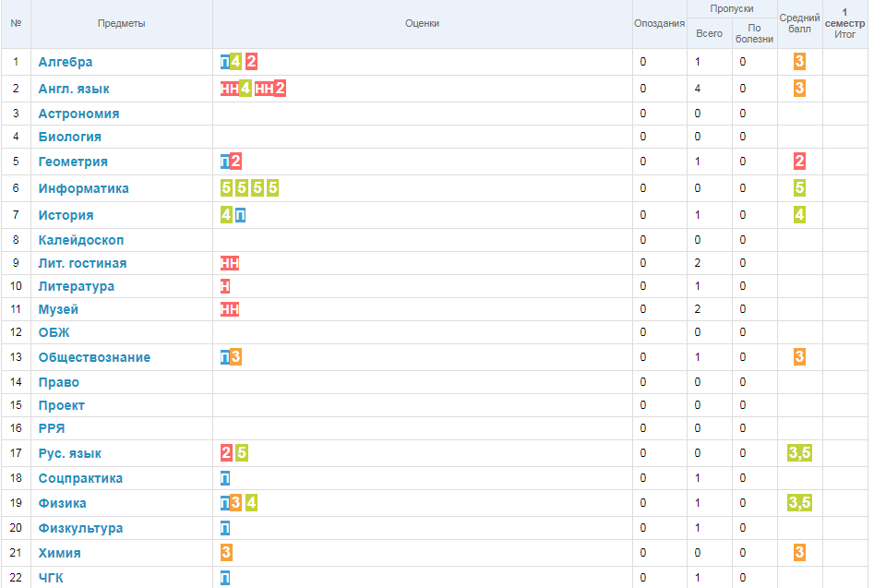Click the grade 4 in Физика's marks
This screenshot has height=588, width=874.
[x=251, y=503]
